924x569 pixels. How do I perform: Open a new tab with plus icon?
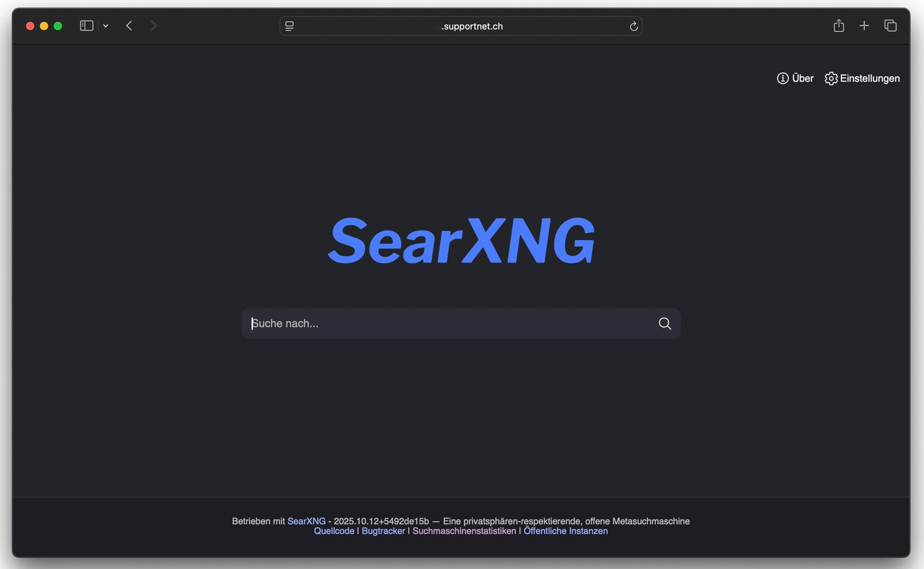pos(864,26)
